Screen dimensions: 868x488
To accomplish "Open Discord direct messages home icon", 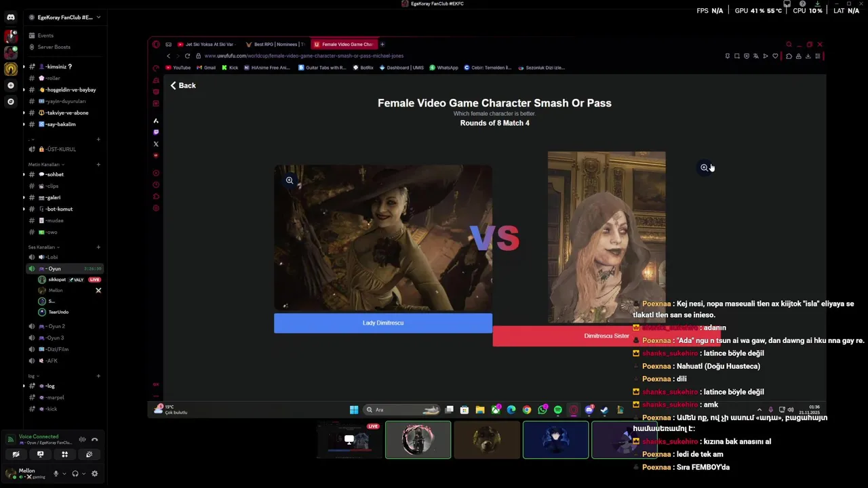I will [10, 17].
